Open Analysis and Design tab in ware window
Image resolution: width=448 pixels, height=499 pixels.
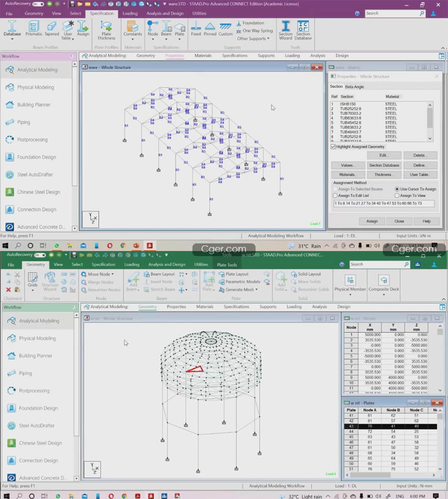pyautogui.click(x=165, y=13)
